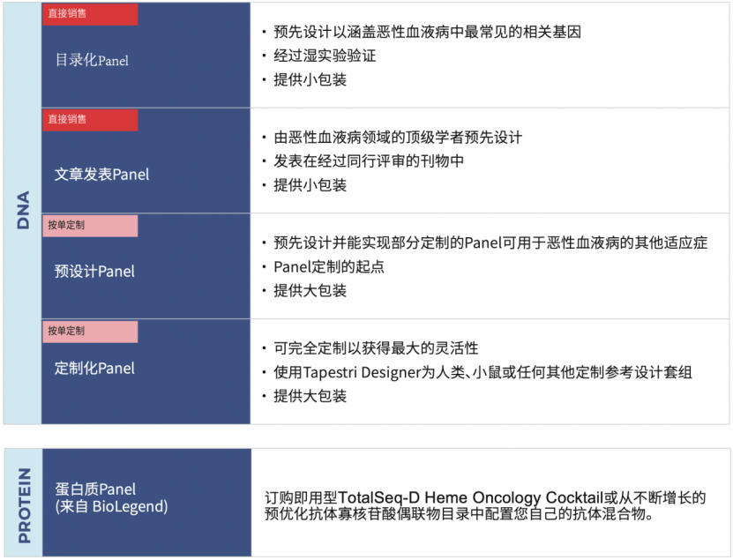
Task: Click 提供大包装 under 定制化Panel row
Action: pos(310,396)
